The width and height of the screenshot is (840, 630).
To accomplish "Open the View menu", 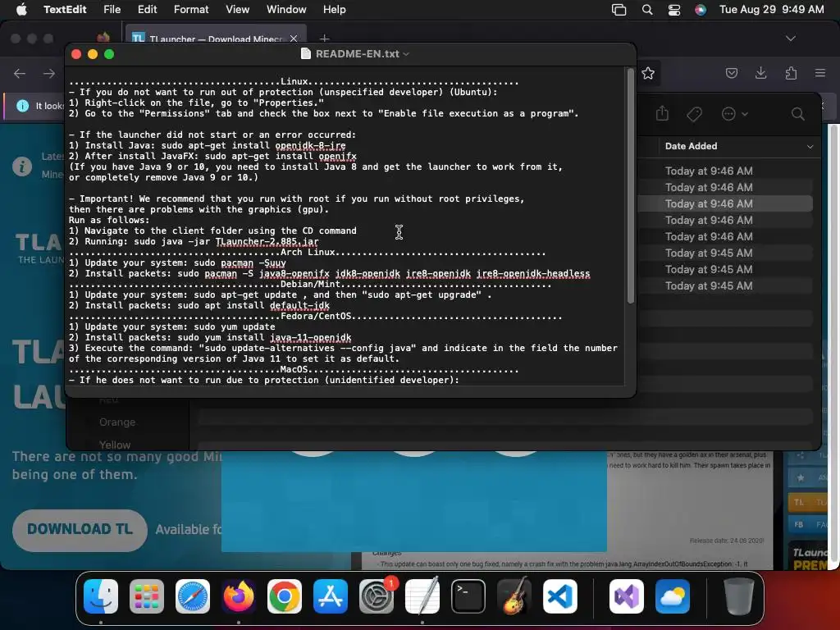I will [237, 10].
